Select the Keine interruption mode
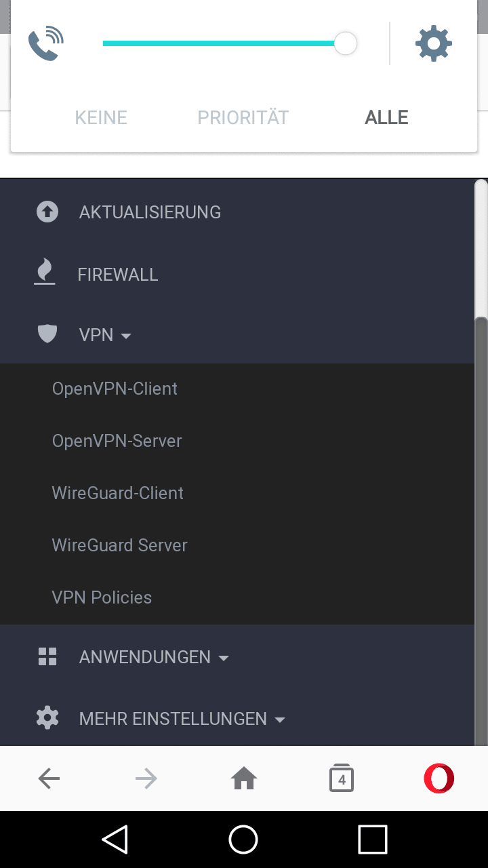This screenshot has width=488, height=868. point(101,117)
